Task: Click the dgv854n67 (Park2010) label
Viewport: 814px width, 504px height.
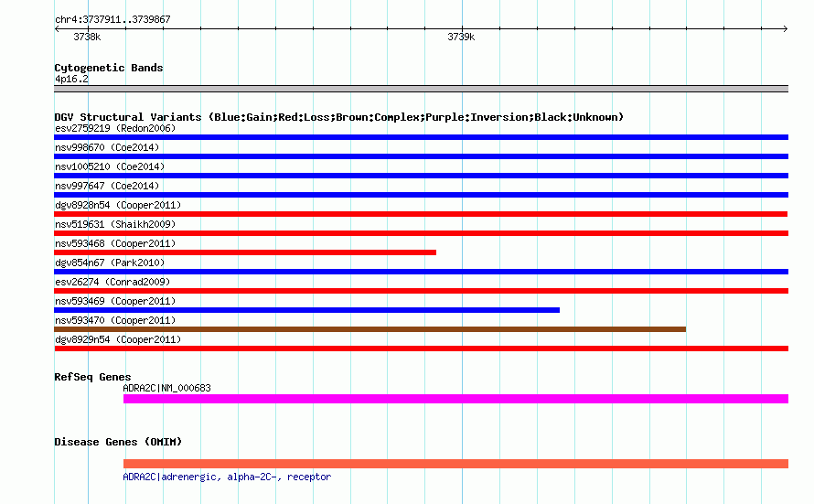Action: click(110, 263)
